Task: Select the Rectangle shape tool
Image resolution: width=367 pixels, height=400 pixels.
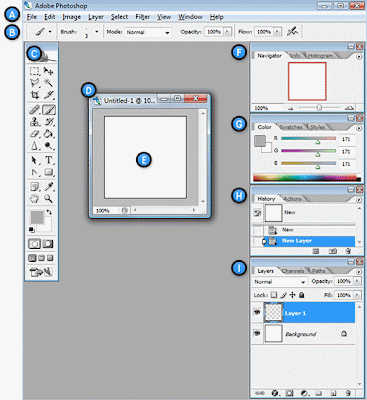Action: (x=49, y=172)
